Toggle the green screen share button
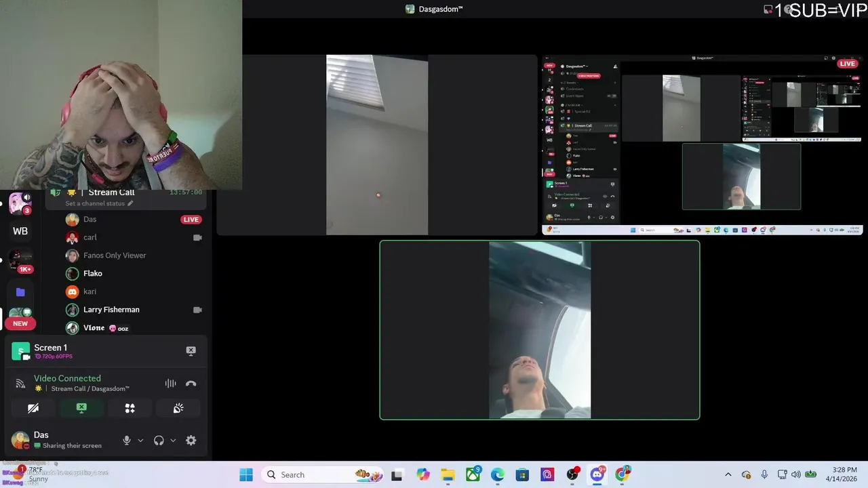 pyautogui.click(x=81, y=408)
